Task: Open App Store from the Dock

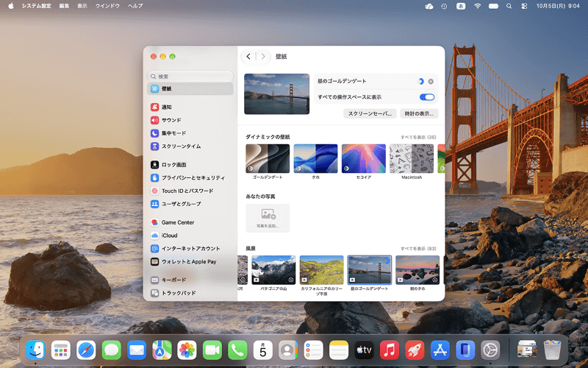Action: (x=440, y=350)
